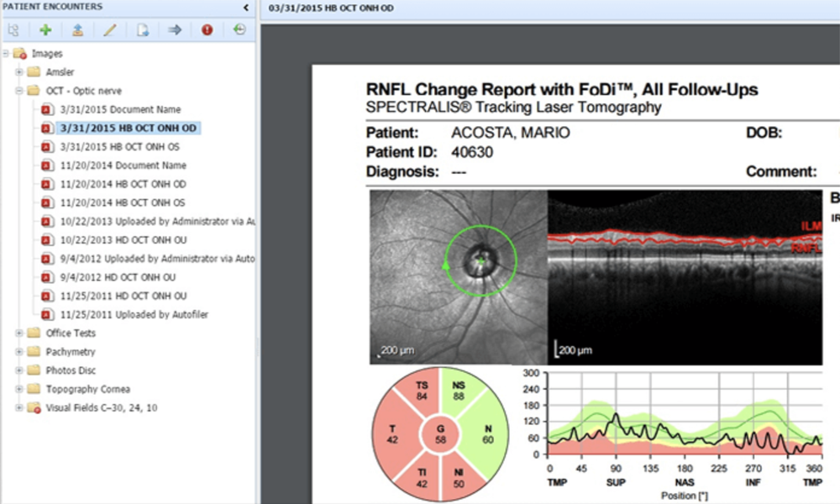This screenshot has height=504, width=840.
Task: Click the Images folder icon with red badge
Action: [20, 54]
